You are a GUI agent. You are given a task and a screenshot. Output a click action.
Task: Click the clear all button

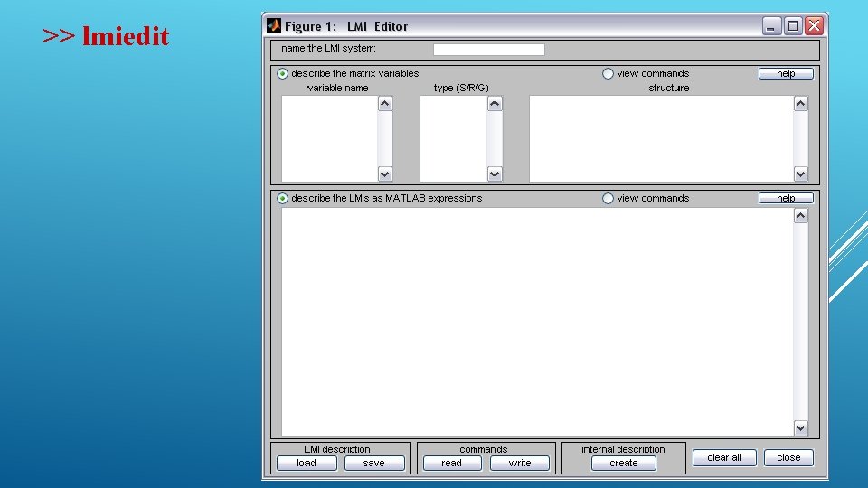pos(724,457)
